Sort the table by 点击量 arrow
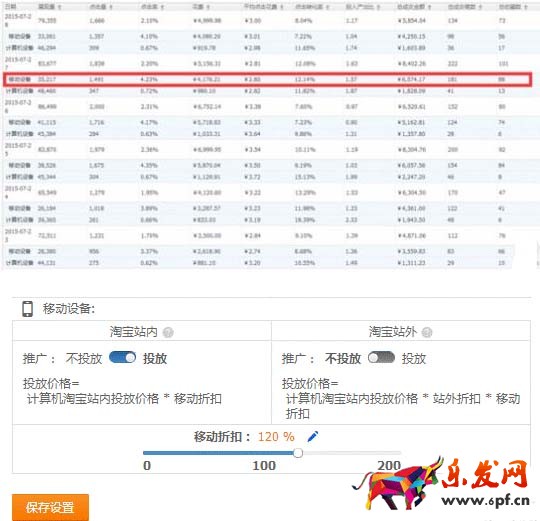The image size is (540, 521). click(110, 7)
